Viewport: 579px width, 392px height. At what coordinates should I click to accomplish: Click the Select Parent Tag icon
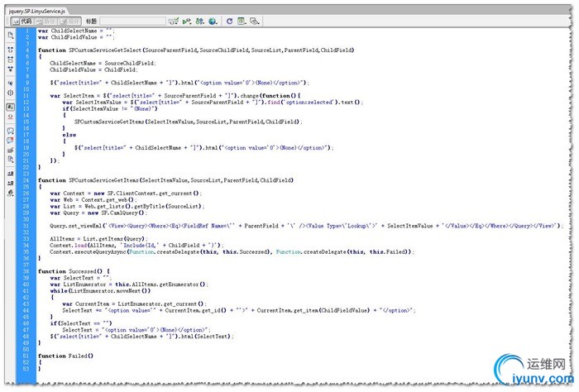[10, 84]
